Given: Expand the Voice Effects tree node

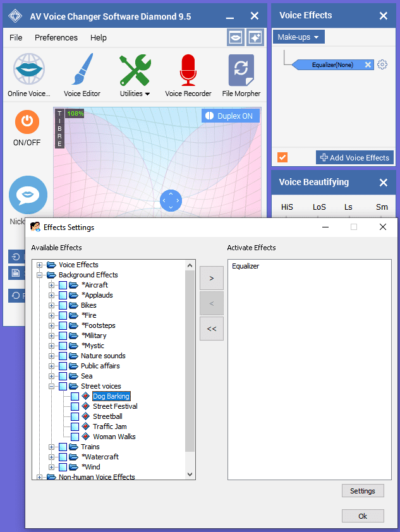Looking at the screenshot, I should [x=40, y=265].
